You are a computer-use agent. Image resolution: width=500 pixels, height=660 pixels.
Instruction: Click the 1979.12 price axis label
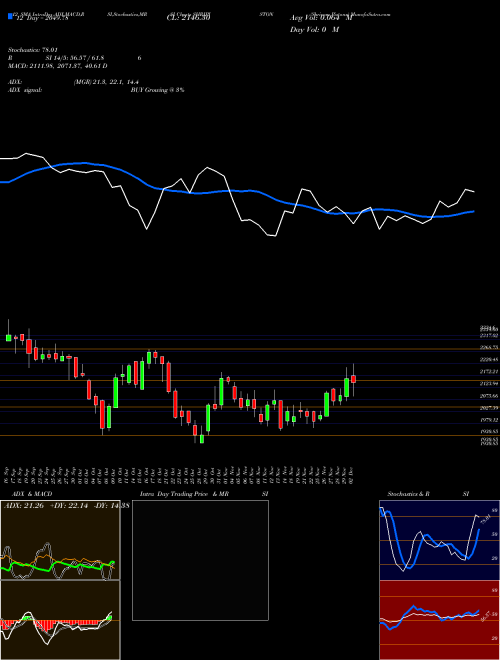point(489,420)
